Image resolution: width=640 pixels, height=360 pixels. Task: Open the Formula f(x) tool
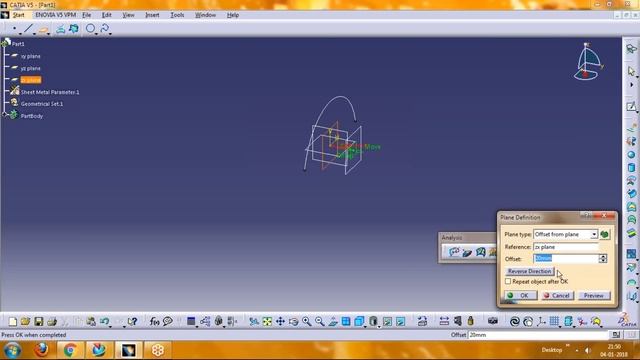point(154,322)
